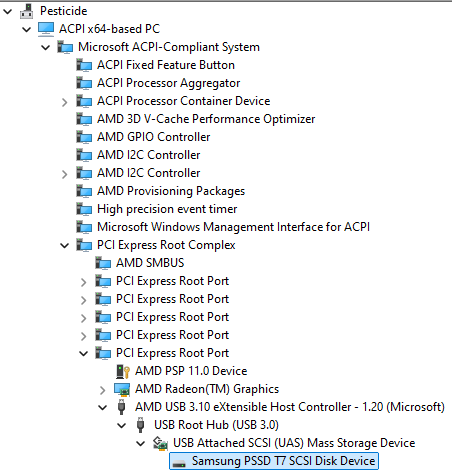
Task: Select 'Microsoft ACPI-Compliant System' label
Action: (169, 47)
